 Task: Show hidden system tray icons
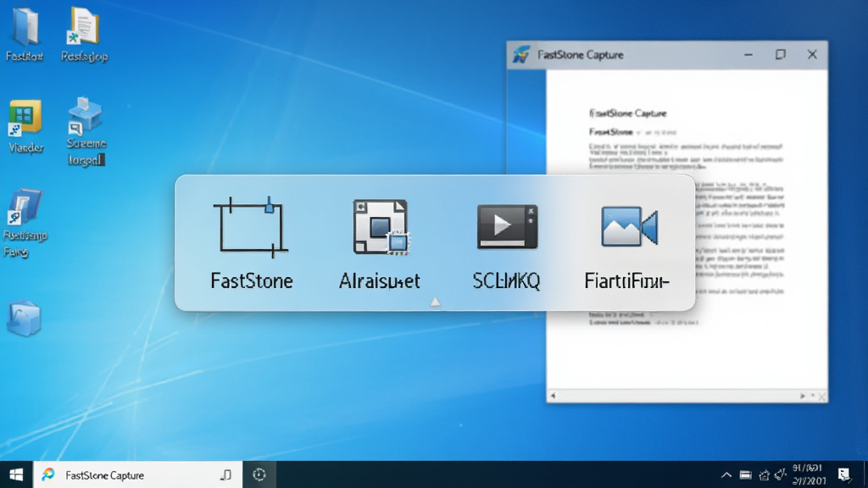coord(726,474)
